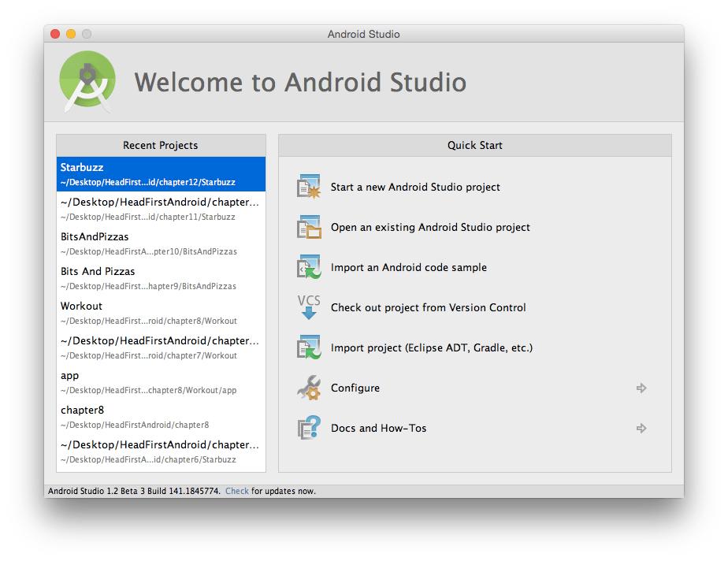Click the import code sample icon
The image size is (728, 561).
click(x=309, y=267)
